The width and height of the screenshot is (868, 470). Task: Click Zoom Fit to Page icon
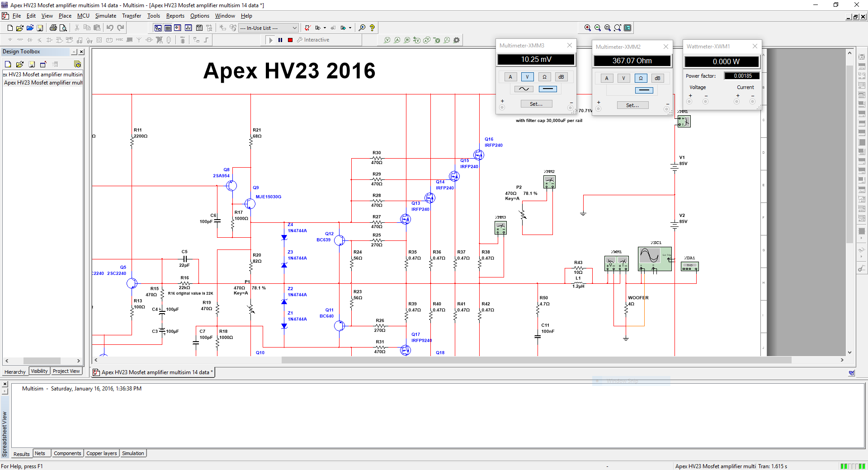coord(618,28)
